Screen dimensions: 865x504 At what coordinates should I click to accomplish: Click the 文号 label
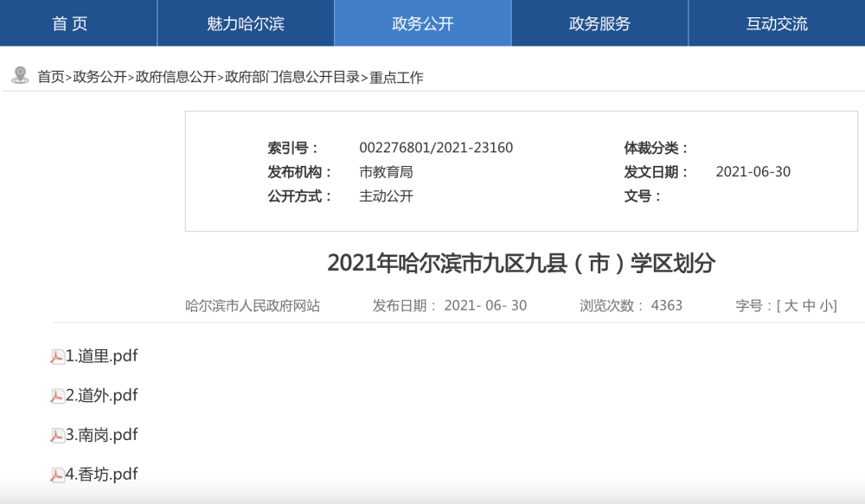(642, 196)
